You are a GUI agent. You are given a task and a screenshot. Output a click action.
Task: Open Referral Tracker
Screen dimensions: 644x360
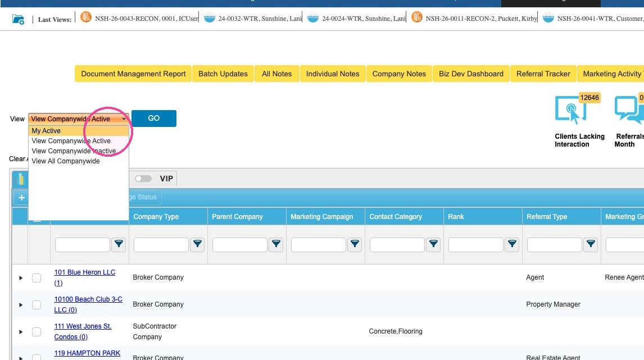[543, 74]
